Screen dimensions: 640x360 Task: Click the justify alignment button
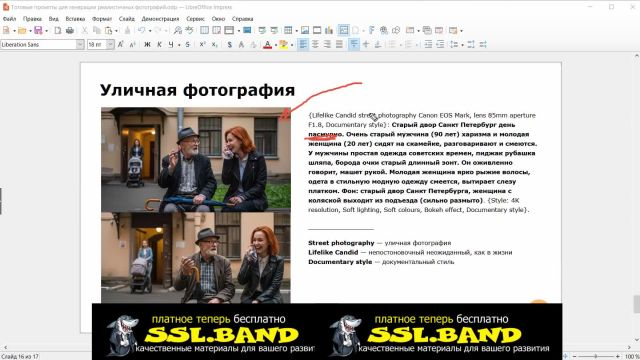(339, 44)
